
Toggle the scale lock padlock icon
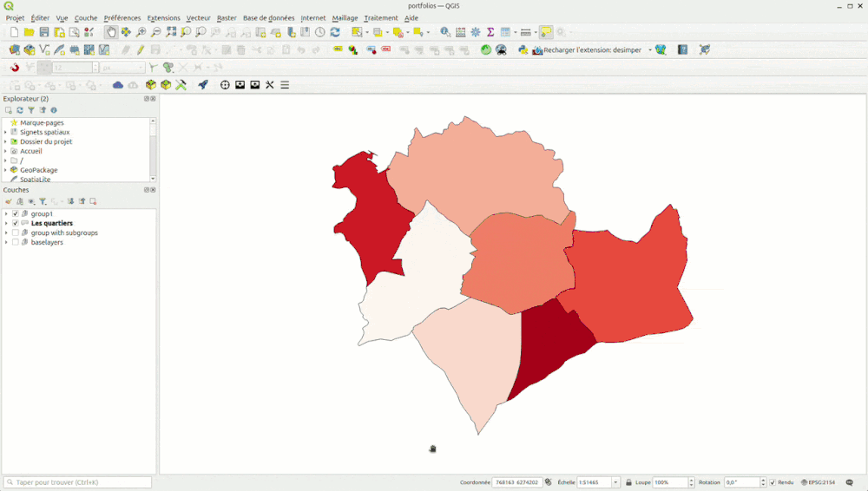point(628,482)
